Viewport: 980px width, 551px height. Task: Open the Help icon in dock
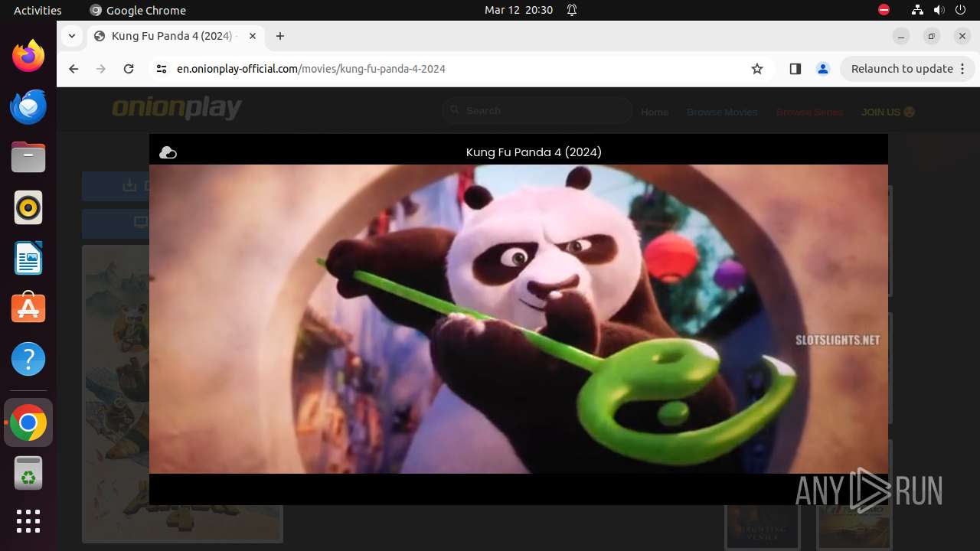pos(28,359)
